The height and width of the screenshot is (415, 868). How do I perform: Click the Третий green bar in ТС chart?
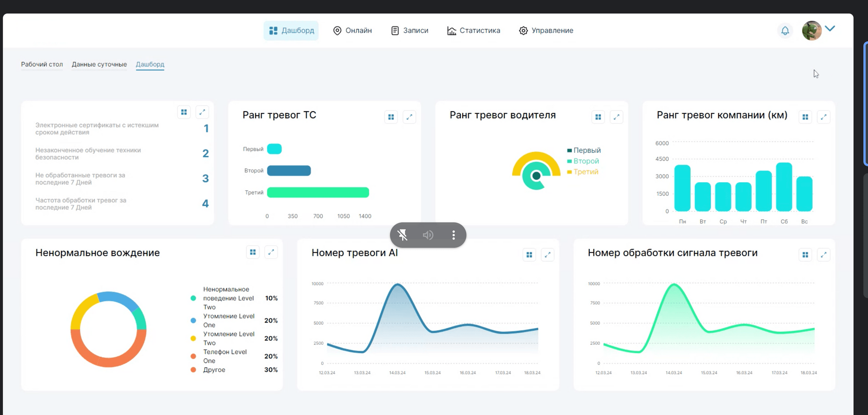318,192
